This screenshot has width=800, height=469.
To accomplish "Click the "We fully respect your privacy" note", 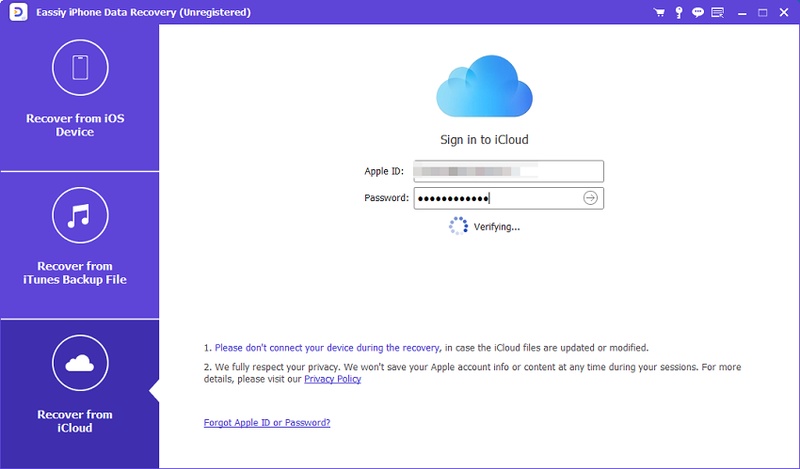I will [472, 373].
